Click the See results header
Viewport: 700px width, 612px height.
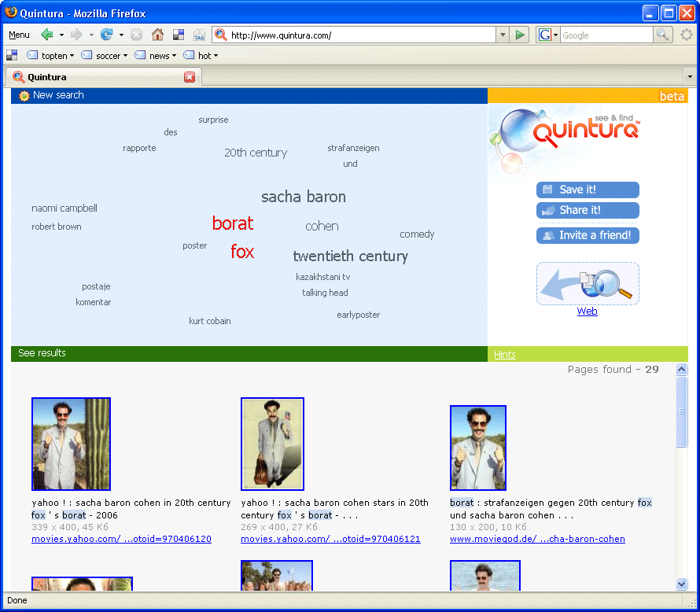[42, 353]
